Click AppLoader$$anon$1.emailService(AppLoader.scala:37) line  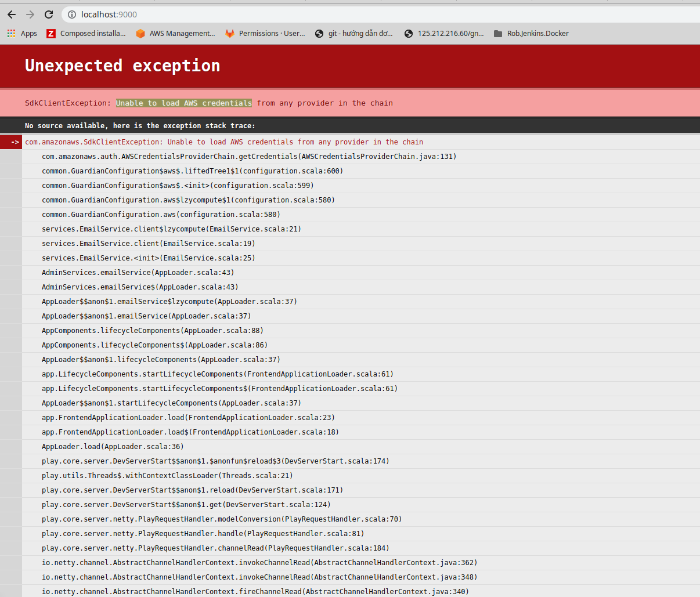pyautogui.click(x=146, y=316)
